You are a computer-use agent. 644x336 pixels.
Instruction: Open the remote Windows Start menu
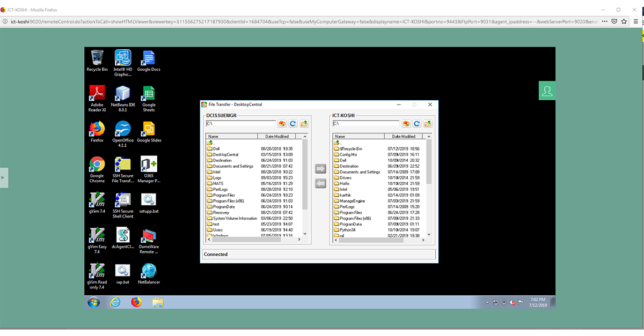94,302
